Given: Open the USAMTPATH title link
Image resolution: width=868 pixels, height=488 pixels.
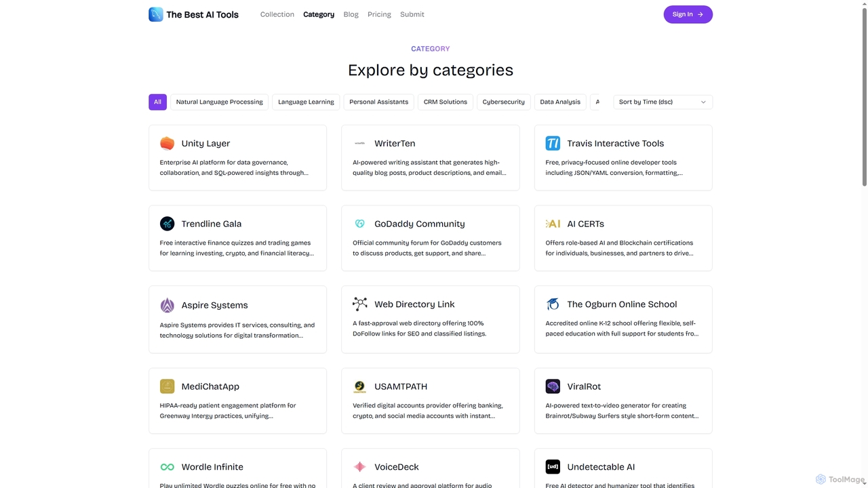Looking at the screenshot, I should pyautogui.click(x=401, y=386).
